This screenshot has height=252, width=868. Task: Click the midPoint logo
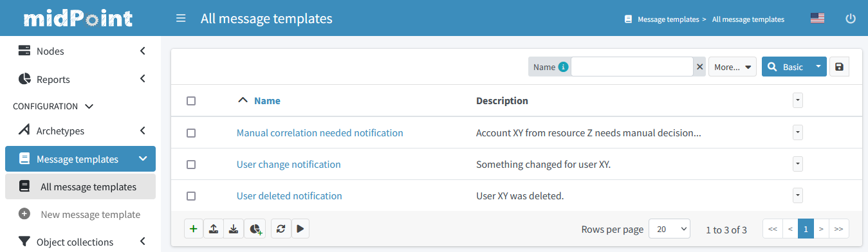click(x=78, y=19)
